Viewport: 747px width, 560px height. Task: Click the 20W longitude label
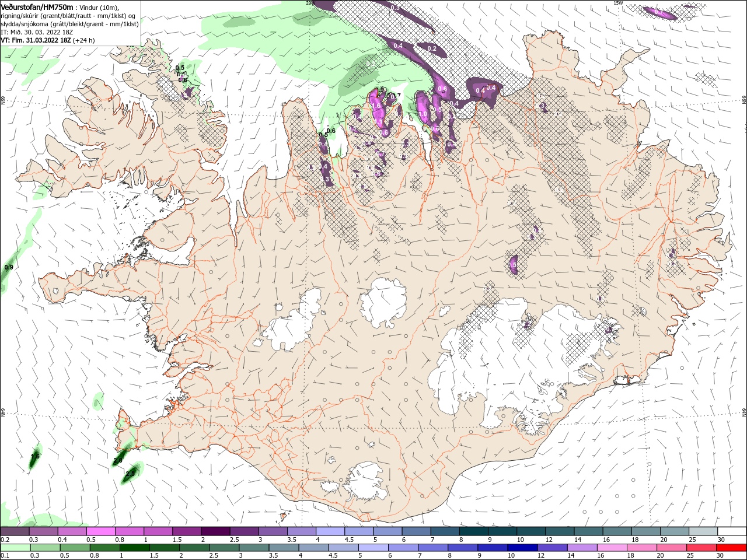[x=310, y=2]
